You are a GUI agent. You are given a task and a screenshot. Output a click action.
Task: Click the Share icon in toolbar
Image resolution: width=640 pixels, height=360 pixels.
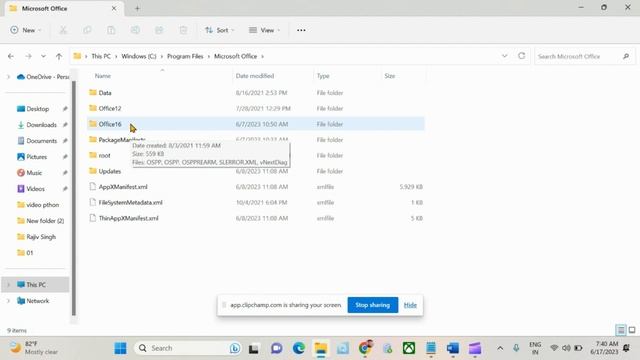159,30
